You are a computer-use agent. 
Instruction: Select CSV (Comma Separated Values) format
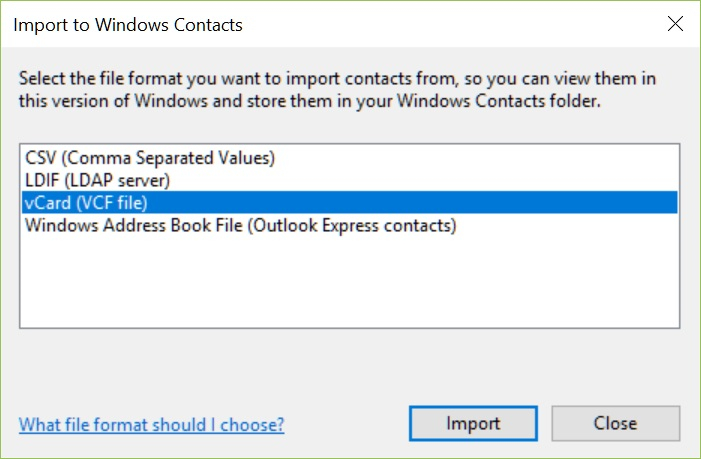coord(149,158)
